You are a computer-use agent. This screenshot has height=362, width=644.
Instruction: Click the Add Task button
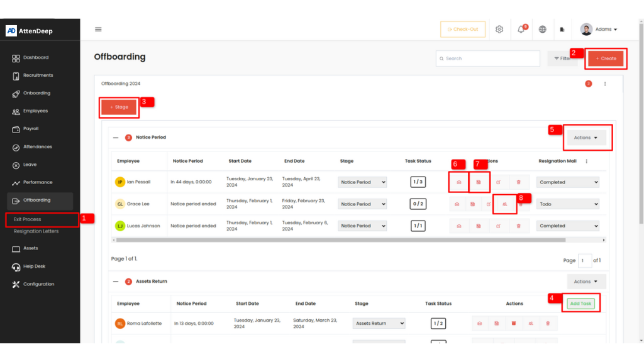tap(580, 304)
